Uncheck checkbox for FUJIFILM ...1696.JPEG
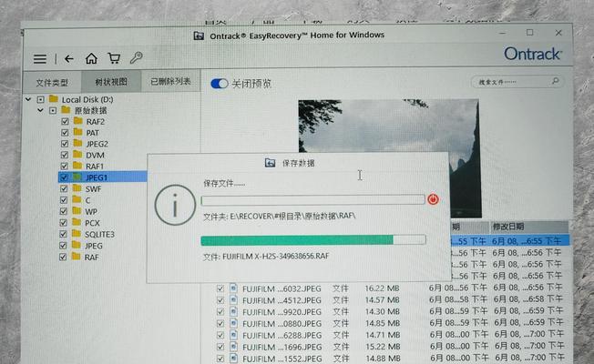This screenshot has width=594, height=364. click(x=220, y=347)
